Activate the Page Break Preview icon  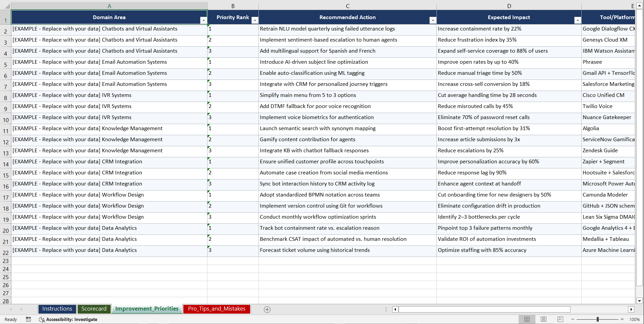560,319
